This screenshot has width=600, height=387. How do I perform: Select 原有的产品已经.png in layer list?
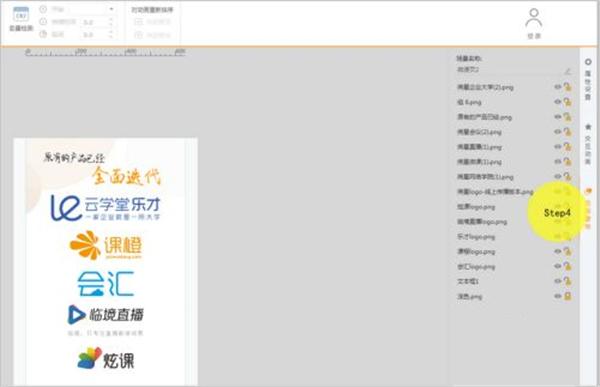[x=484, y=117]
